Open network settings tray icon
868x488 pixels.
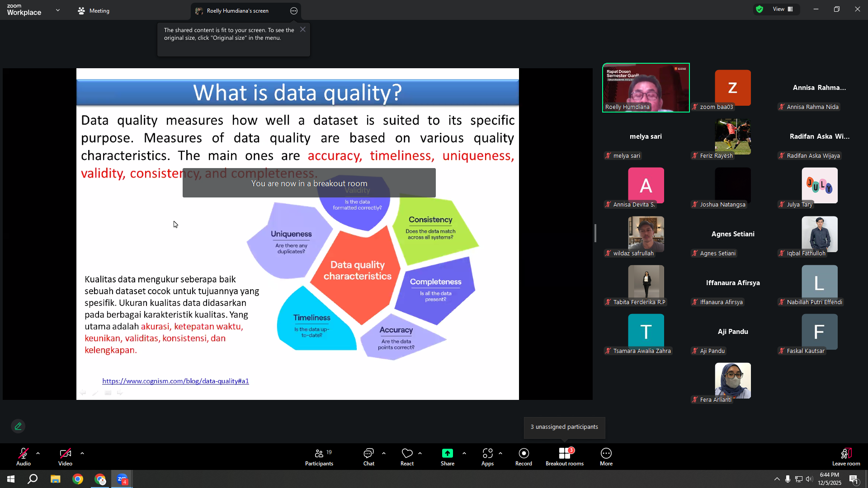(798, 479)
